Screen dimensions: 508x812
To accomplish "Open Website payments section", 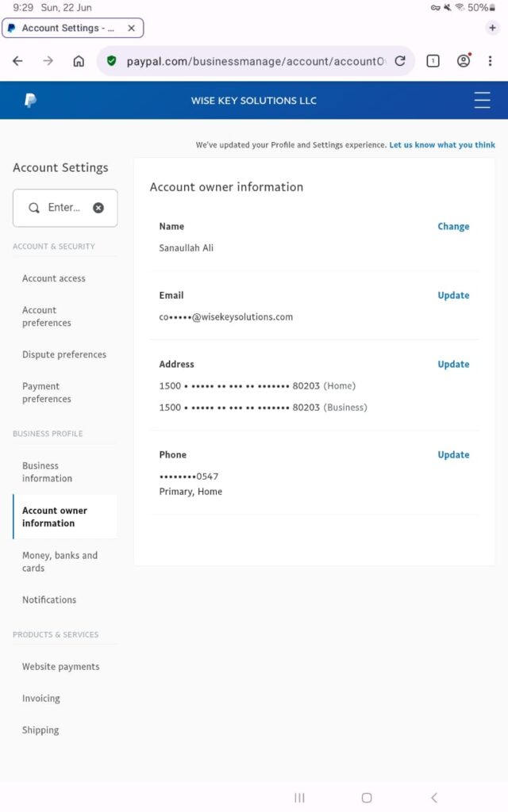I will 61,667.
